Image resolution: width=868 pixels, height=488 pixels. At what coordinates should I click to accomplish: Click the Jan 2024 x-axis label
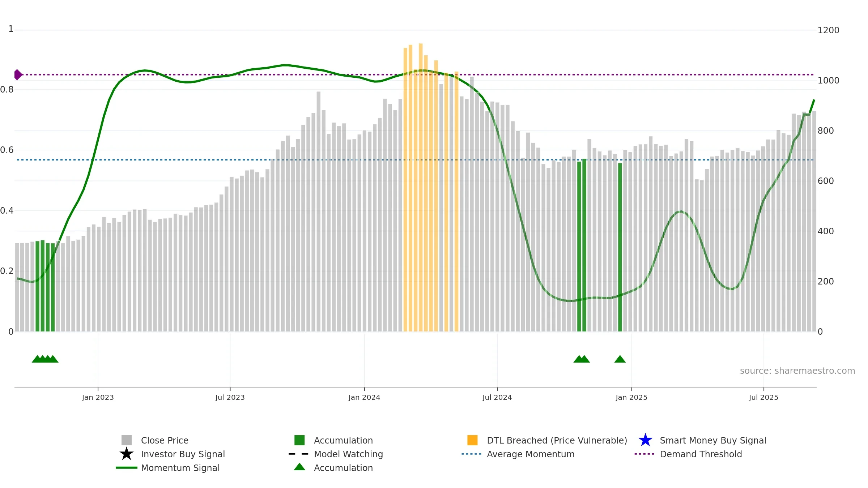pos(364,398)
